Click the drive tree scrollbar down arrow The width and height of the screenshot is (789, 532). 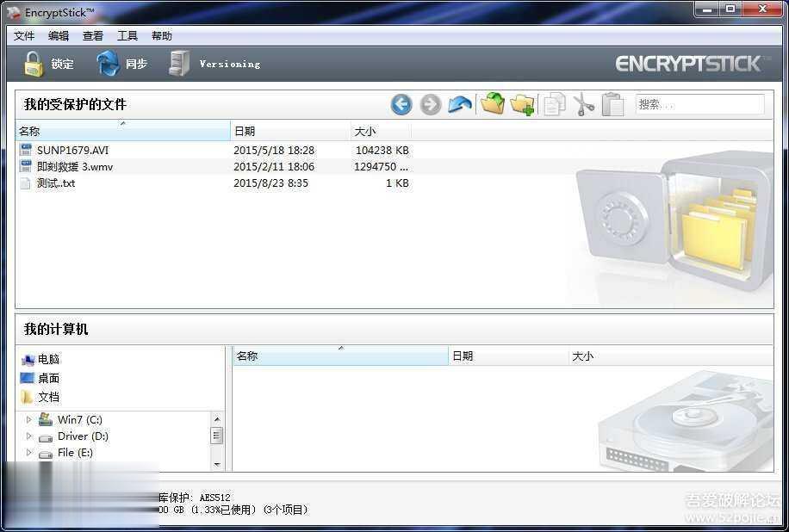pos(217,465)
